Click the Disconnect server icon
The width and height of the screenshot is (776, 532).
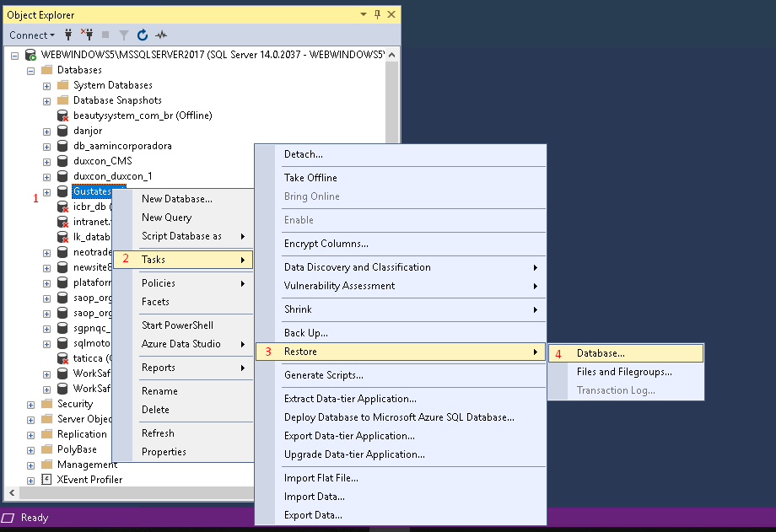[x=86, y=35]
